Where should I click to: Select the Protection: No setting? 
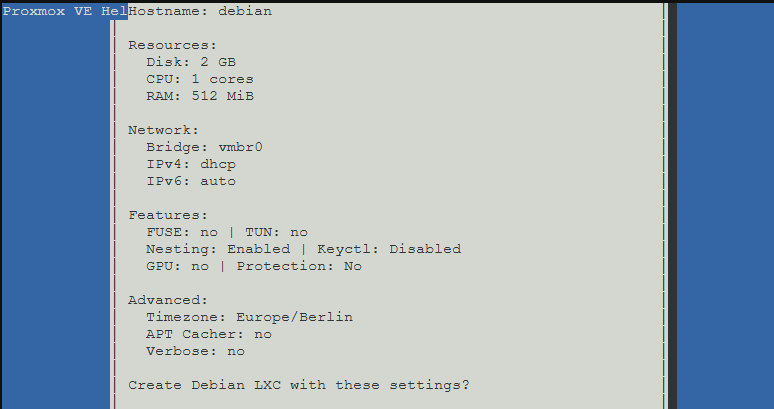(299, 266)
